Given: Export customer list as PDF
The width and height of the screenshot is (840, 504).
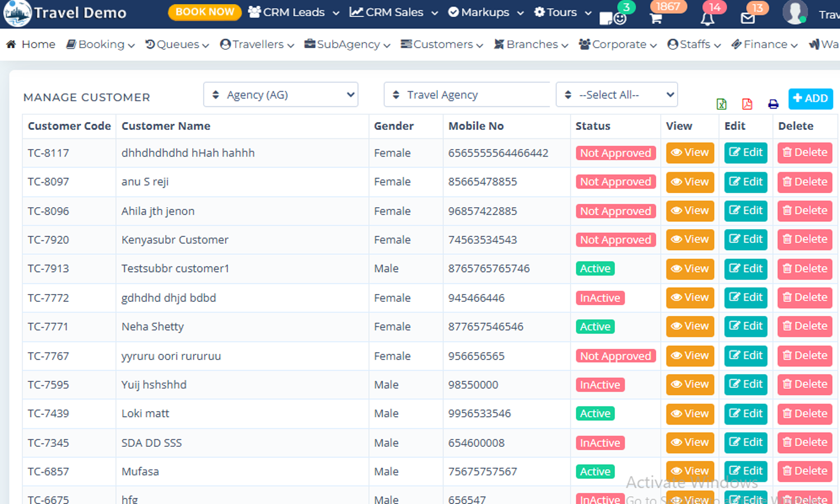Looking at the screenshot, I should [x=747, y=104].
